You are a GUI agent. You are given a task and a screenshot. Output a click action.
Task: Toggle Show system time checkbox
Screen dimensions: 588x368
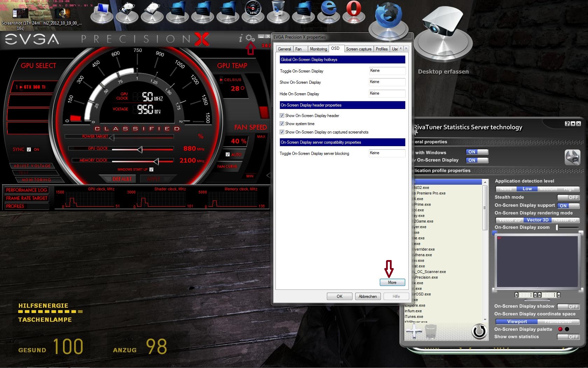pos(282,124)
